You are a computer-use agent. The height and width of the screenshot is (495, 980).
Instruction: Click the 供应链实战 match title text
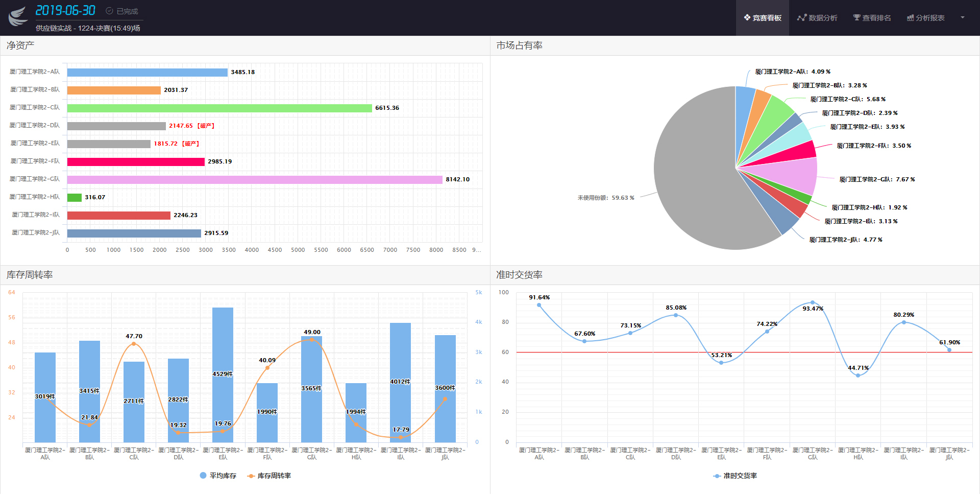click(88, 28)
